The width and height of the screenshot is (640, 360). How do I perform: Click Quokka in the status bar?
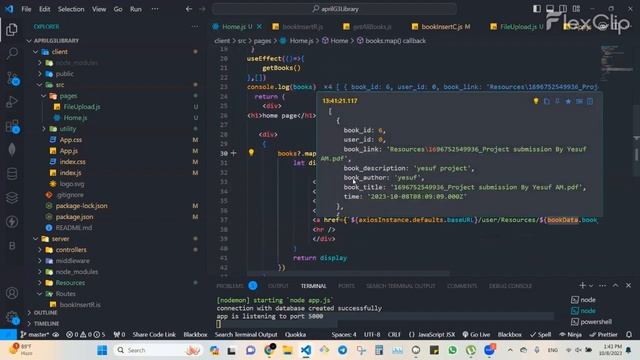point(295,334)
